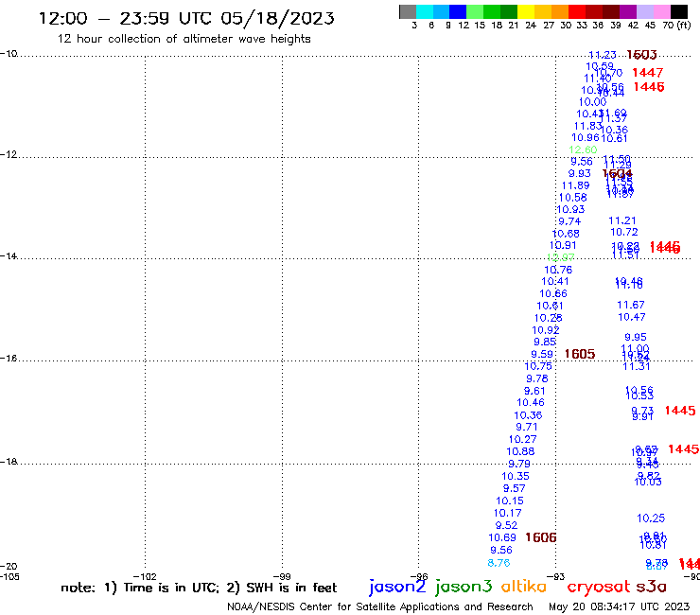
Task: Click the dark red 's3a' satellite label
Action: coord(651,587)
